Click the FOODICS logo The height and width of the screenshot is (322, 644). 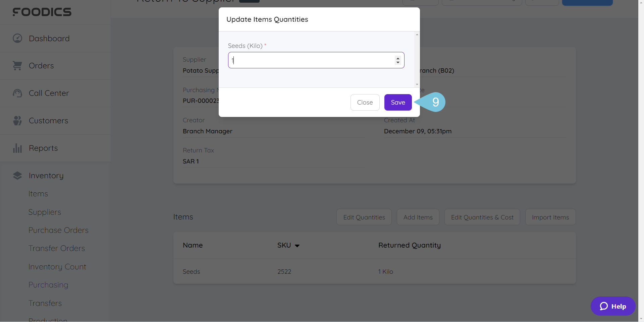pyautogui.click(x=42, y=12)
